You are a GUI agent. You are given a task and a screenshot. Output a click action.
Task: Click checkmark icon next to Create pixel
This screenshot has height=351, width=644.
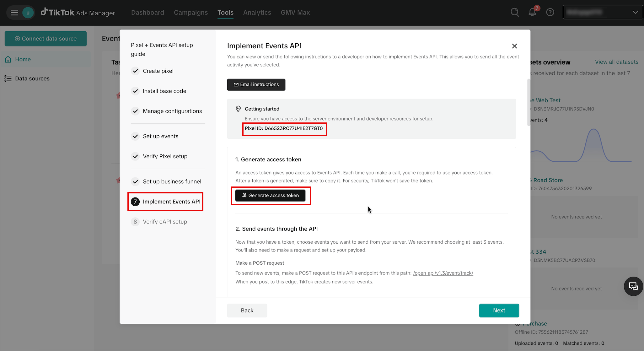[135, 71]
